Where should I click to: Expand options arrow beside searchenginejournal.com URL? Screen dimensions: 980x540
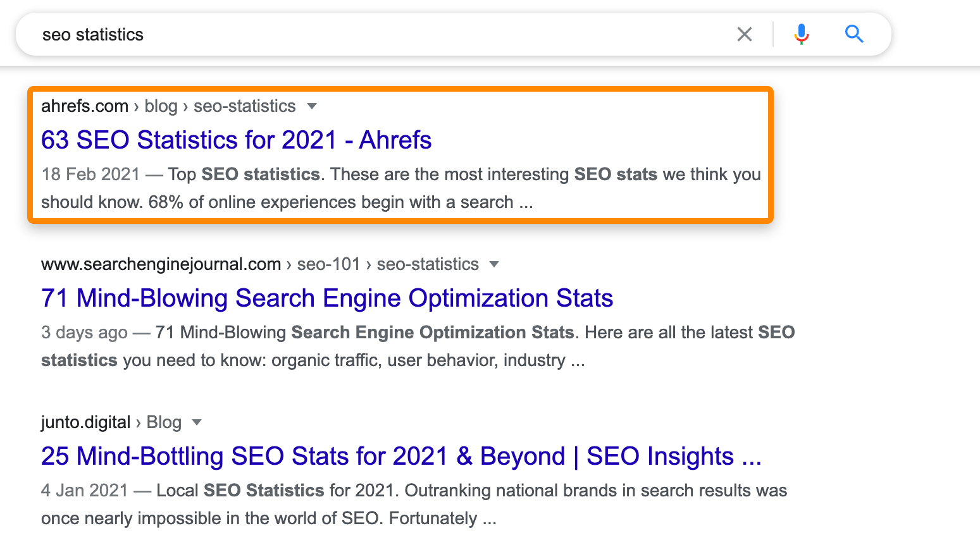tap(494, 264)
